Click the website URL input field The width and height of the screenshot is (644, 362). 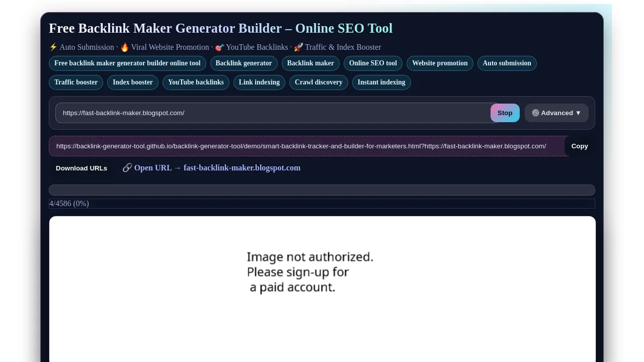coord(276,113)
